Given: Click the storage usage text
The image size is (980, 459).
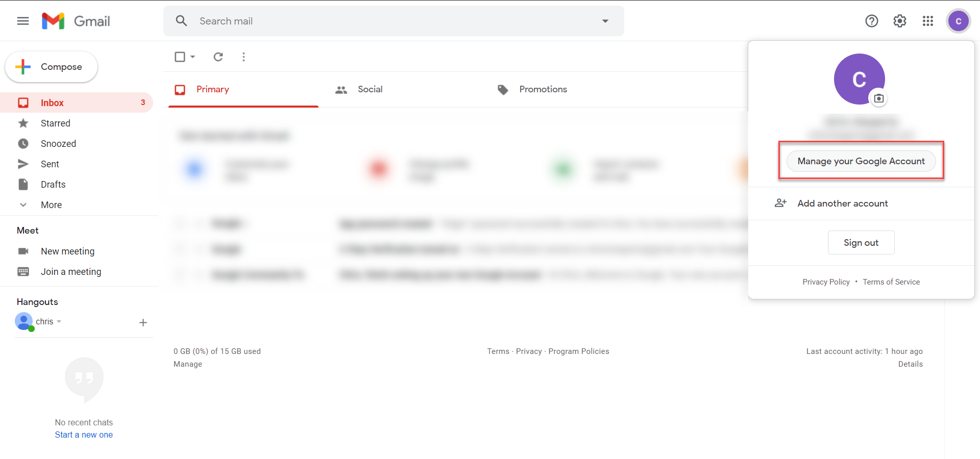Looking at the screenshot, I should [x=217, y=351].
